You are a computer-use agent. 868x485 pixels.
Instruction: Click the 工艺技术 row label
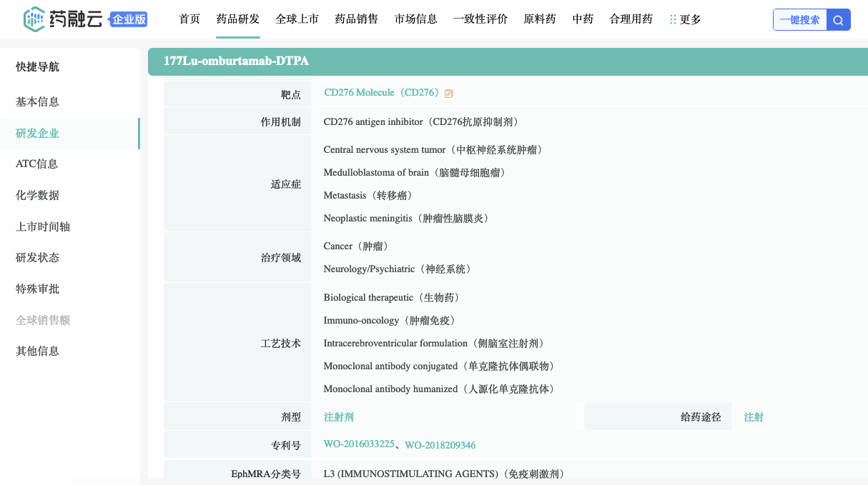pyautogui.click(x=281, y=344)
